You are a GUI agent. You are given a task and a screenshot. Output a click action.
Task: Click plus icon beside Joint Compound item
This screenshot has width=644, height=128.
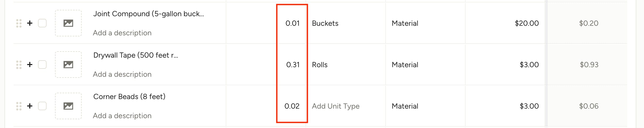point(30,23)
